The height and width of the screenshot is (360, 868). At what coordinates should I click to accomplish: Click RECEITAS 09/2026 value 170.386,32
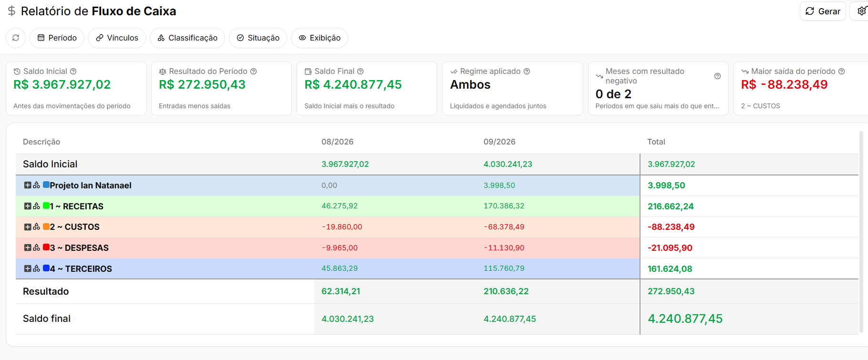(504, 206)
